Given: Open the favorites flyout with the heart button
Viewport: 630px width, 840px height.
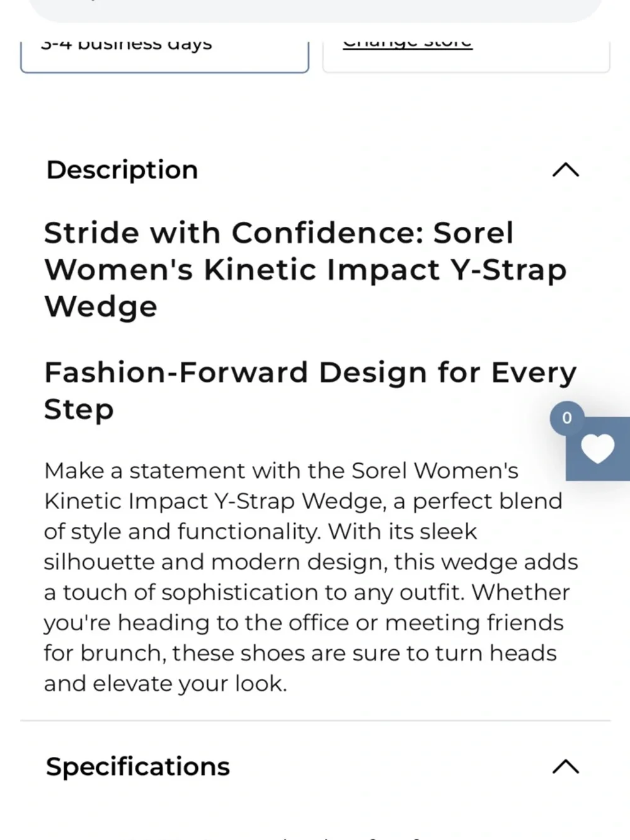Looking at the screenshot, I should click(597, 449).
